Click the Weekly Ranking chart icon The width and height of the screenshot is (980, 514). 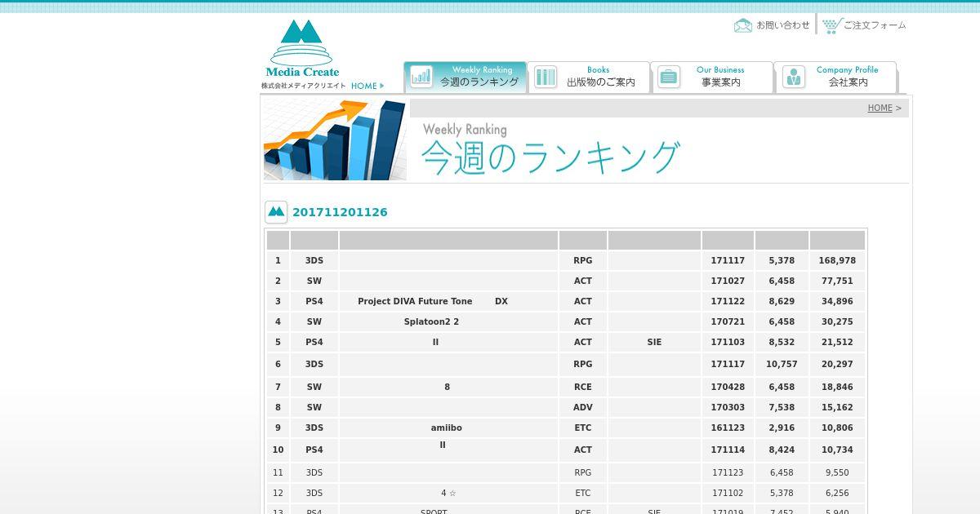pyautogui.click(x=421, y=77)
